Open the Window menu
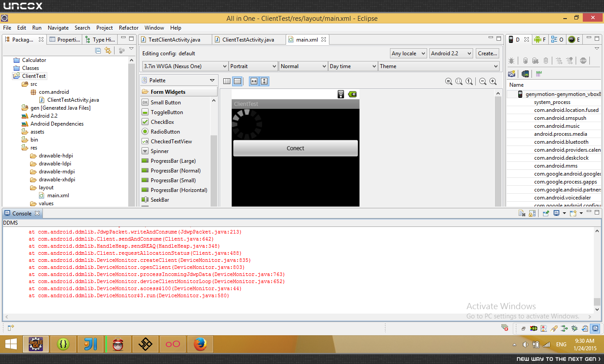 (154, 28)
